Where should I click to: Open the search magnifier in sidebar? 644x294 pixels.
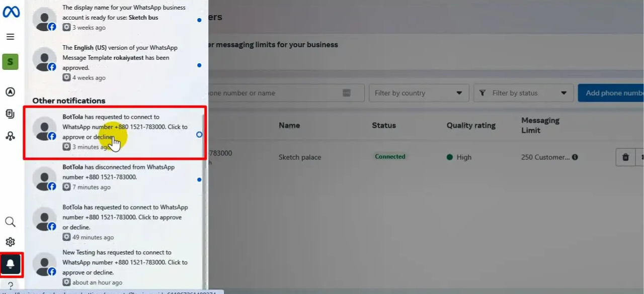10,222
